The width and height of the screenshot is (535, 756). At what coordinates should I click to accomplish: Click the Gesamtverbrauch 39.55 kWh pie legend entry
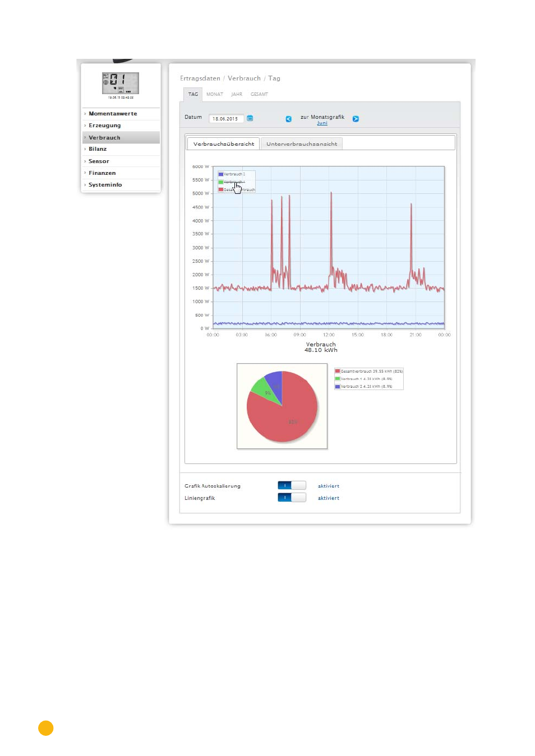(369, 372)
